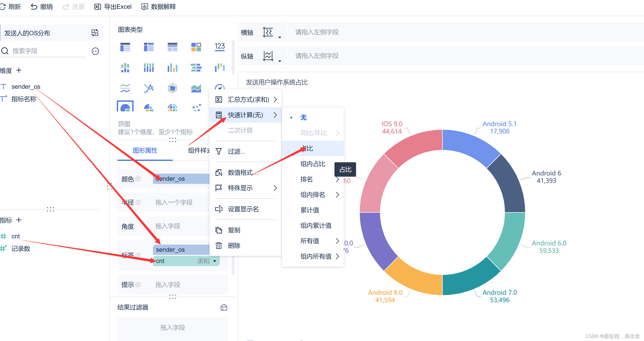Viewport: 644px width, 341px height.
Task: Click the 结果过滤器 toolbox icon
Action: pos(224,307)
